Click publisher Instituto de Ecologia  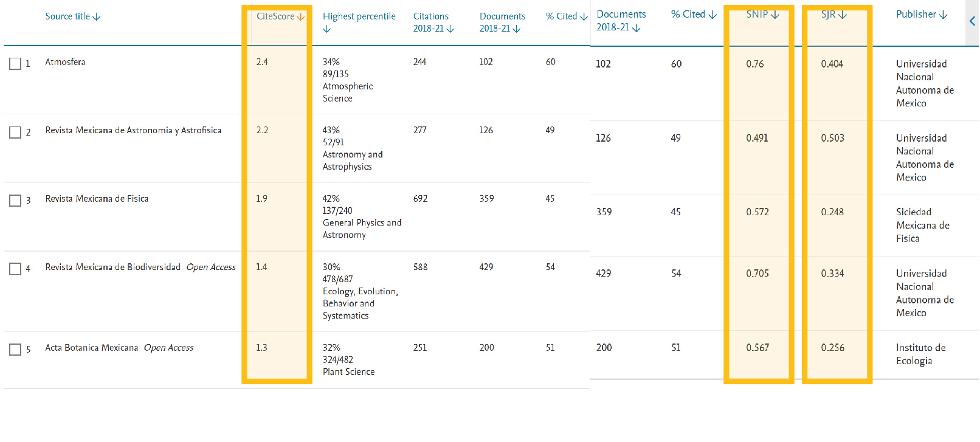921,354
